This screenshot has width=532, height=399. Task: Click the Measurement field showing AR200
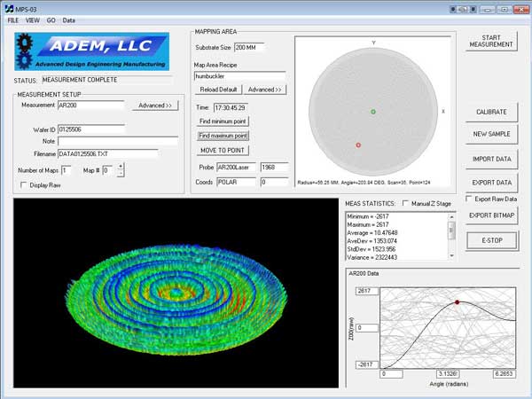point(91,106)
